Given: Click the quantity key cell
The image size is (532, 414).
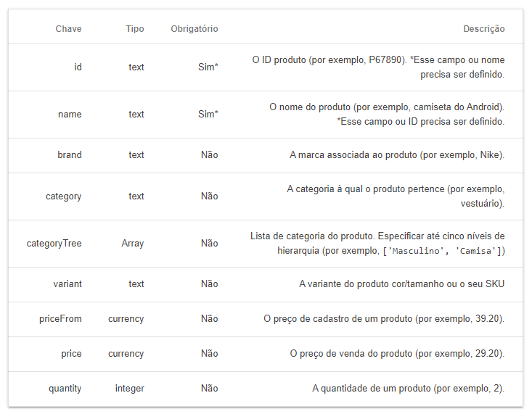Looking at the screenshot, I should 65,389.
